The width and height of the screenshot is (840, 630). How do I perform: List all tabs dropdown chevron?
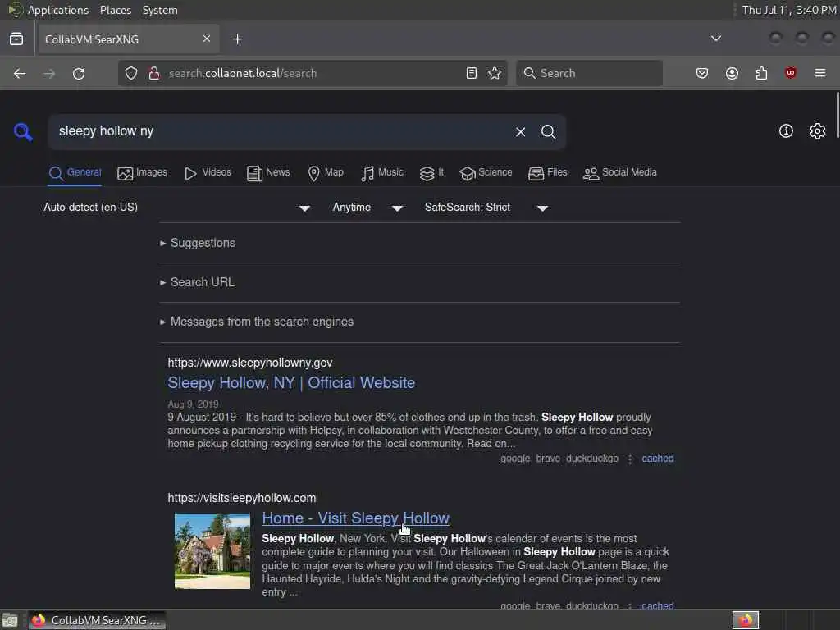pyautogui.click(x=715, y=39)
